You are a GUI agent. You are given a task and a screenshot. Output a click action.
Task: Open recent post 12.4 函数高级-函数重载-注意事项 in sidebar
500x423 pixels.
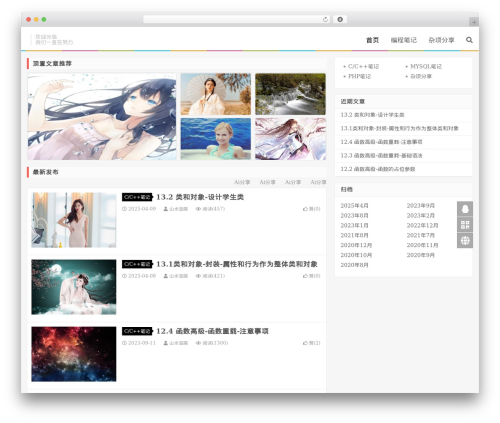tap(381, 142)
